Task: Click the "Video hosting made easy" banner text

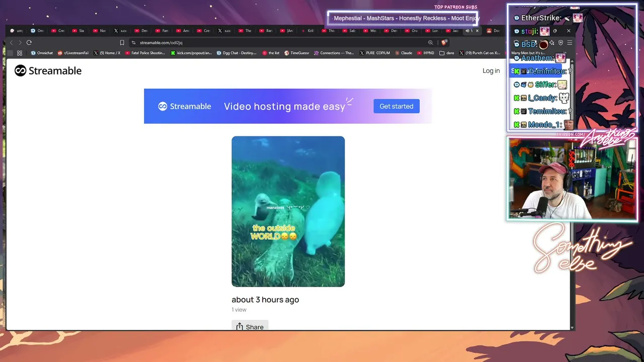Action: click(x=285, y=106)
